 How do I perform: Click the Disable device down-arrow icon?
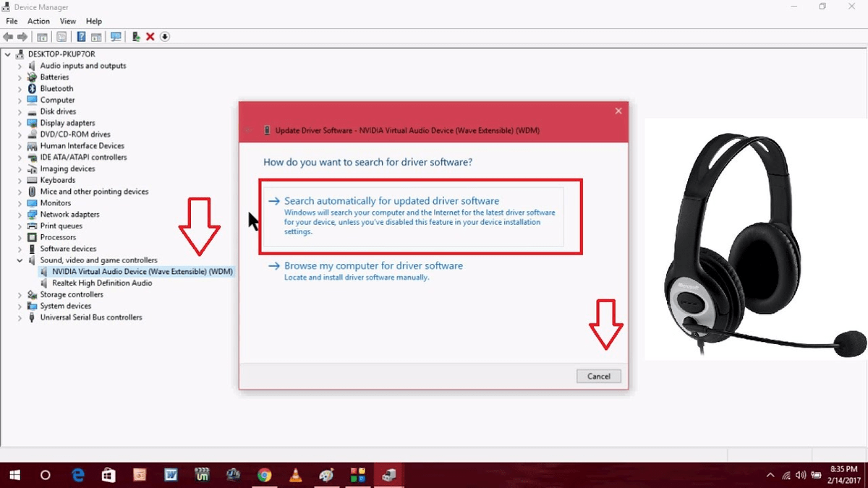(165, 37)
